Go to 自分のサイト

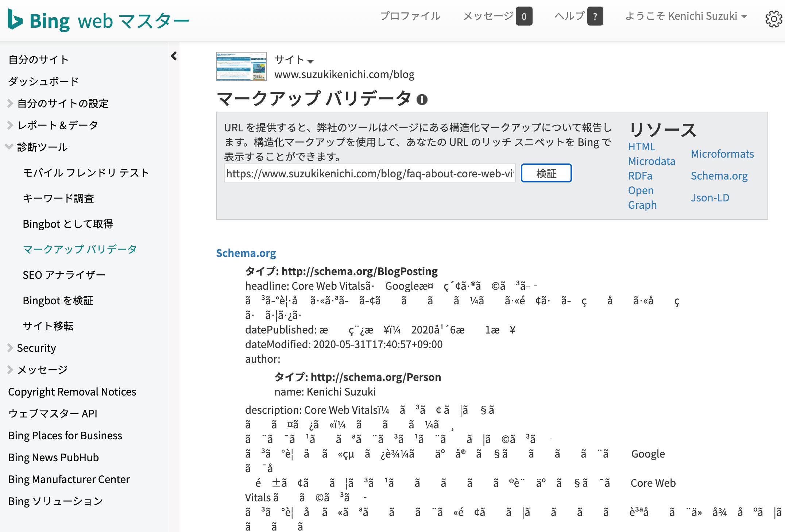coord(39,59)
